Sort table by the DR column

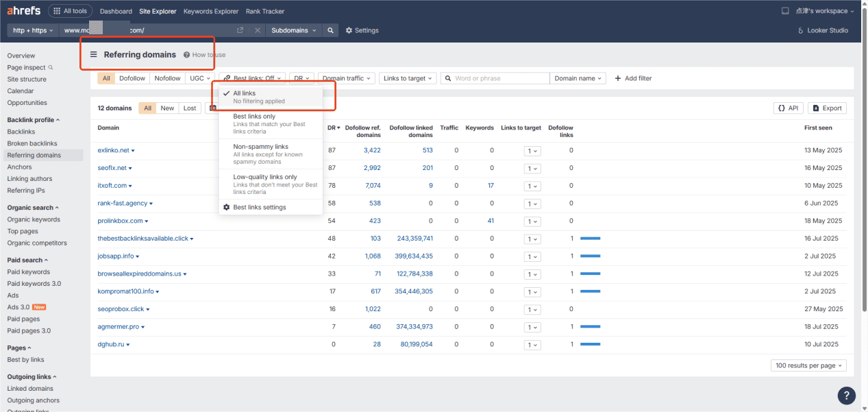point(332,128)
